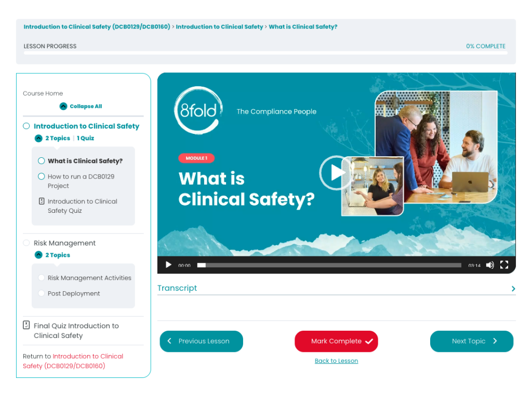Click the checkmark icon in Mark Complete
The width and height of the screenshot is (532, 394).
[x=369, y=342]
